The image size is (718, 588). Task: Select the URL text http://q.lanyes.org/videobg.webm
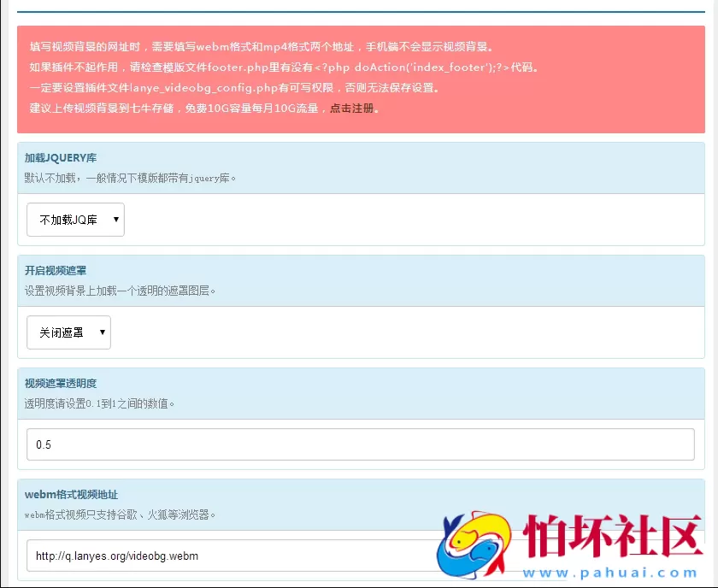tap(115, 556)
